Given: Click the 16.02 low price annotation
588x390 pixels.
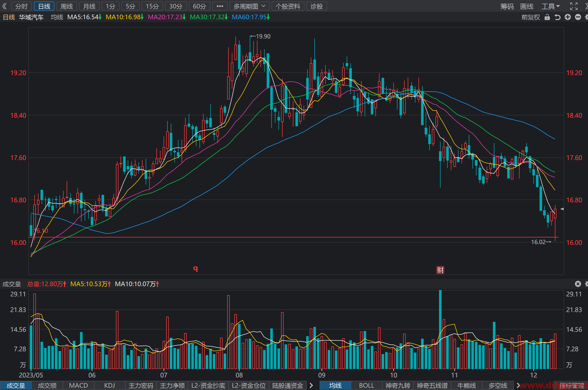Looking at the screenshot, I should click(541, 242).
